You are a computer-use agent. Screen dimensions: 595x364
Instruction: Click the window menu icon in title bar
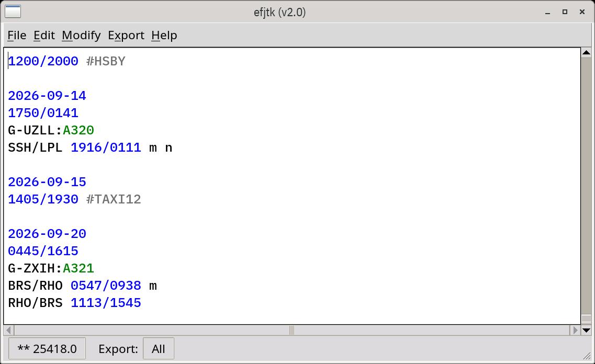pos(13,12)
